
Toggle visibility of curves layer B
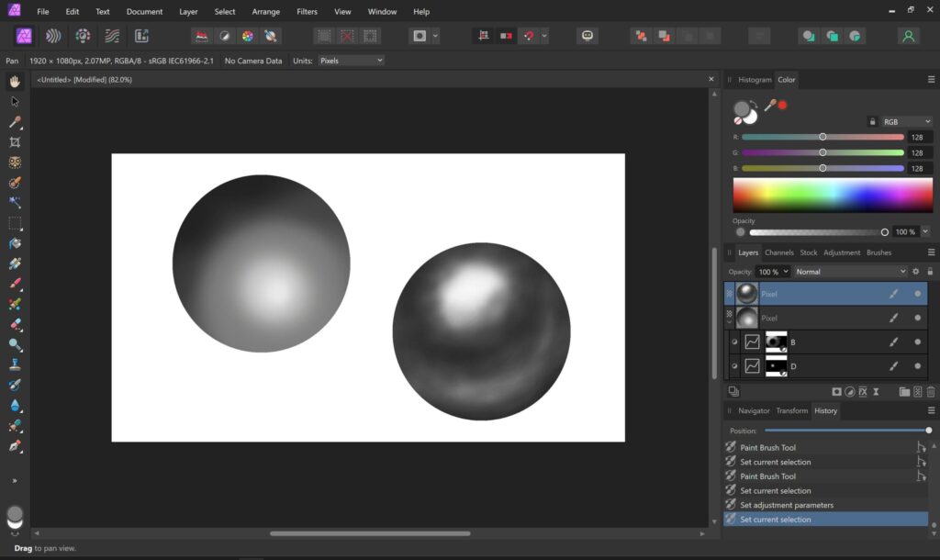(x=917, y=342)
